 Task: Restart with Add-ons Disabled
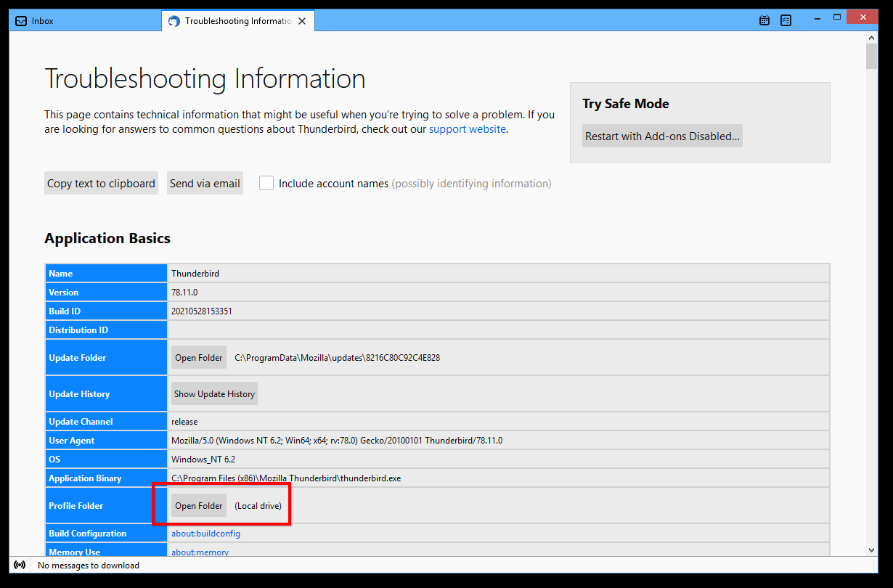click(x=662, y=136)
